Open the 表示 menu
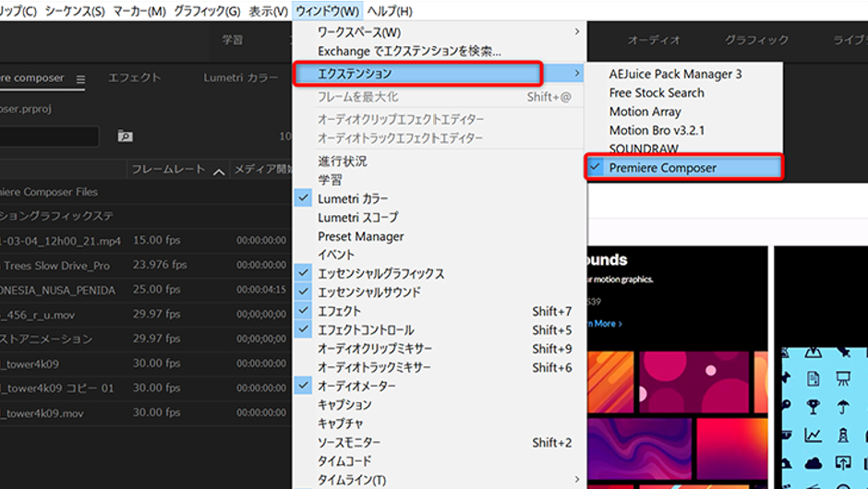The width and height of the screenshot is (868, 489). [x=269, y=10]
